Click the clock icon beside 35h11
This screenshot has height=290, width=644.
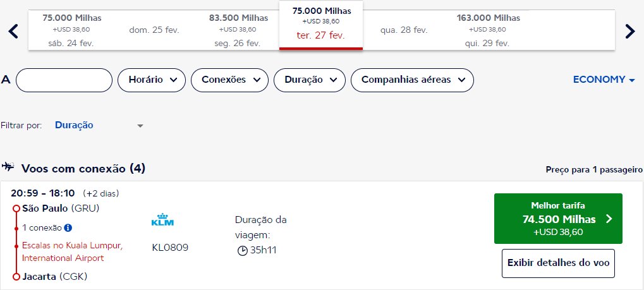click(x=243, y=250)
